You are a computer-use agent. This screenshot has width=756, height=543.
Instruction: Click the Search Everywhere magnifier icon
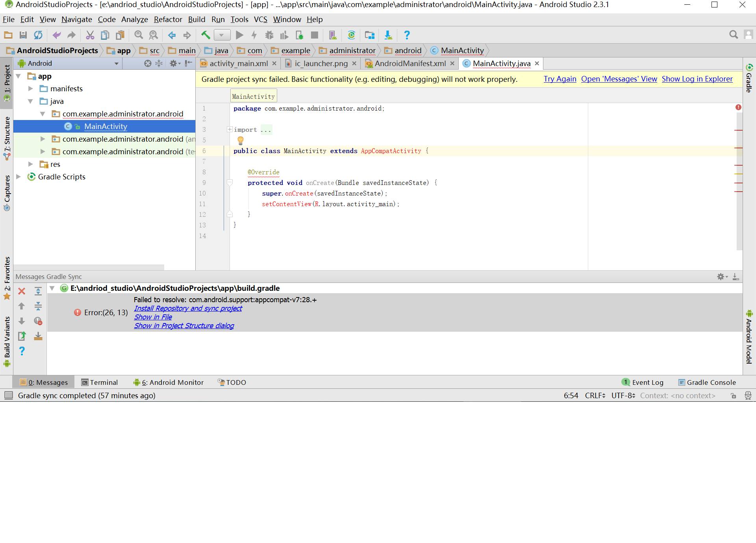click(x=734, y=35)
